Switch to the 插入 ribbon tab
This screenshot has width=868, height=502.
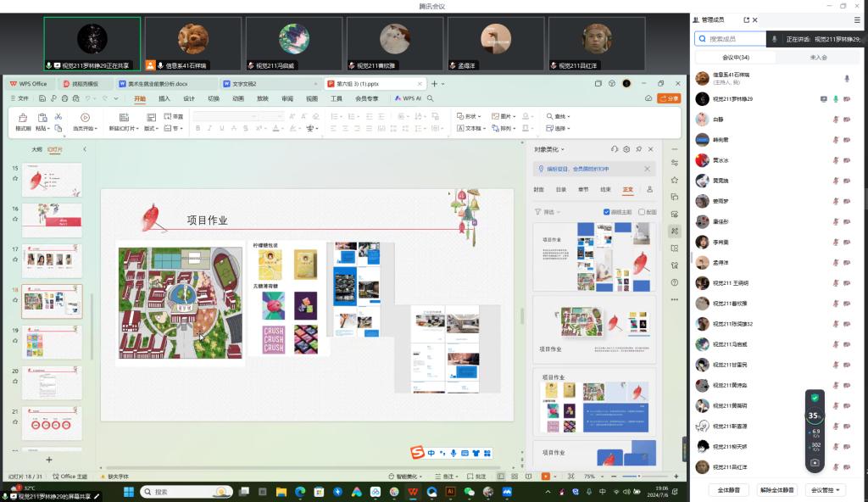click(x=164, y=98)
